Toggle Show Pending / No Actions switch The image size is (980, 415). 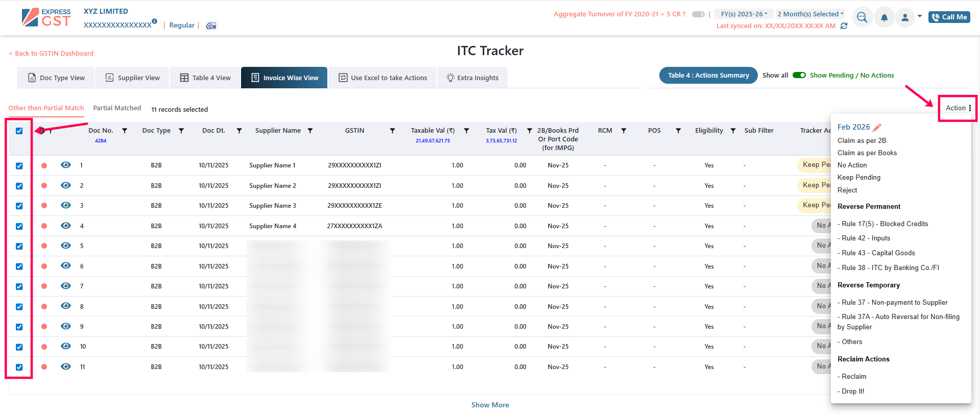coord(799,75)
